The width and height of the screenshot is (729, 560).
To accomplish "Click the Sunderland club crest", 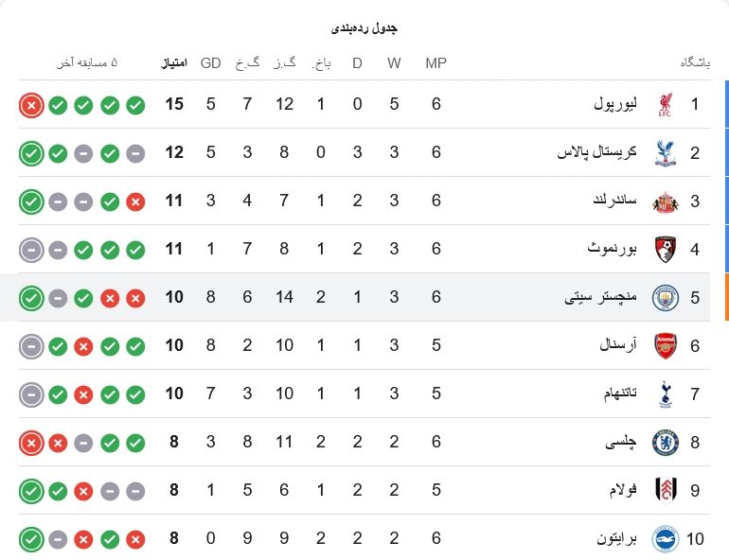I will coord(666,201).
